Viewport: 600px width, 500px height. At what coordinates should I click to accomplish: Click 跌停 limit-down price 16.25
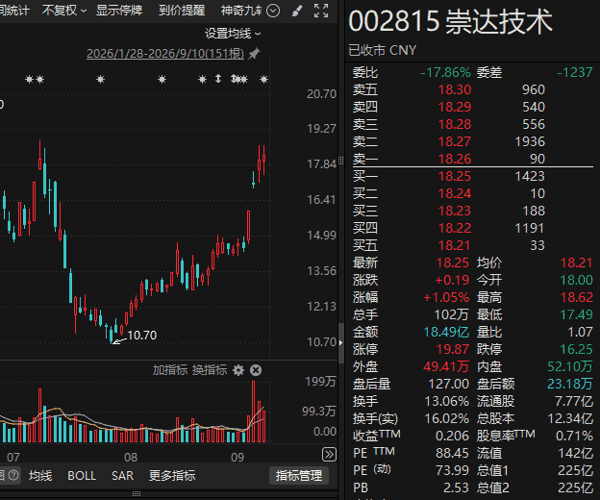coord(576,349)
